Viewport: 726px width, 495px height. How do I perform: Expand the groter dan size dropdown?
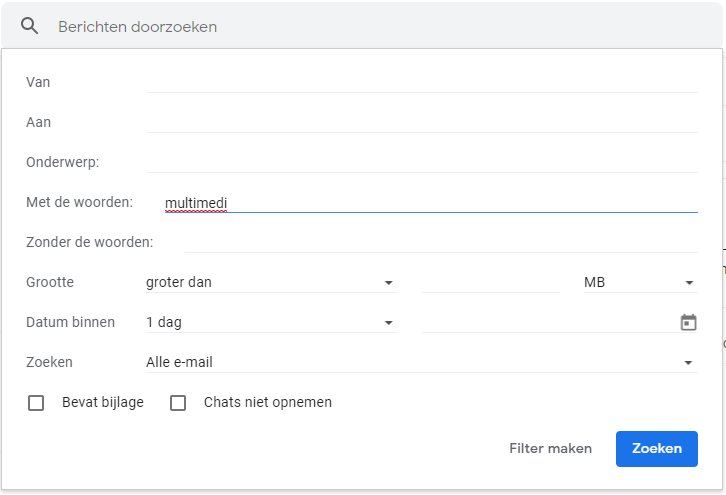pyautogui.click(x=272, y=282)
